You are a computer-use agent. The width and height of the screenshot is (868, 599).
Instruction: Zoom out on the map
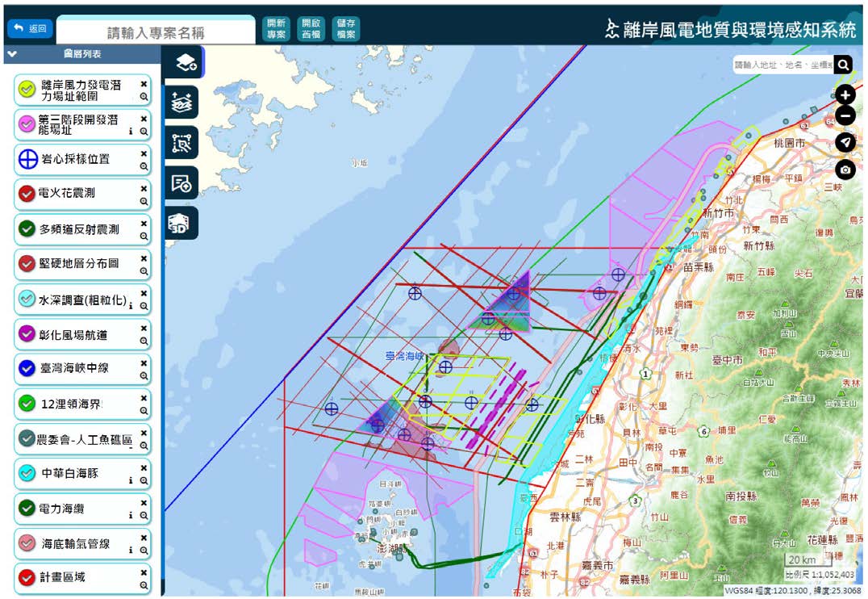pyautogui.click(x=845, y=116)
